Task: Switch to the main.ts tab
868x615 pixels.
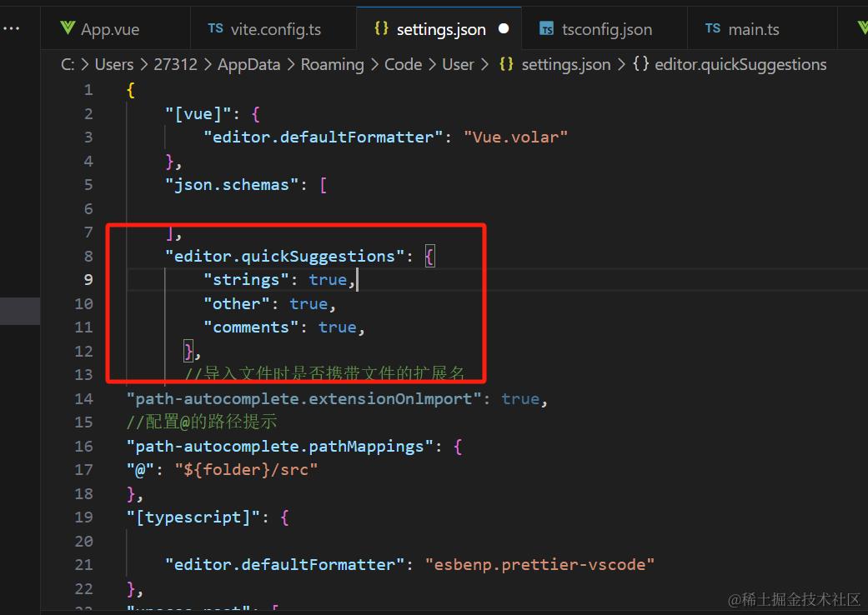Action: click(x=762, y=29)
